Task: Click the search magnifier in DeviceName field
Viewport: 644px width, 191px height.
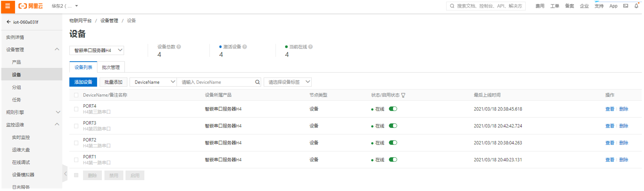Action: point(257,82)
